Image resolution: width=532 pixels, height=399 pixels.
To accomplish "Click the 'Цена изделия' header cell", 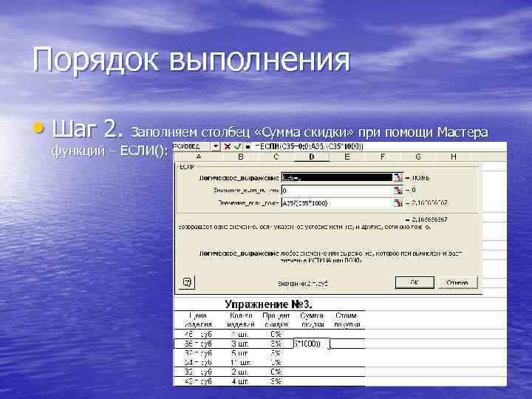I will pos(199,320).
